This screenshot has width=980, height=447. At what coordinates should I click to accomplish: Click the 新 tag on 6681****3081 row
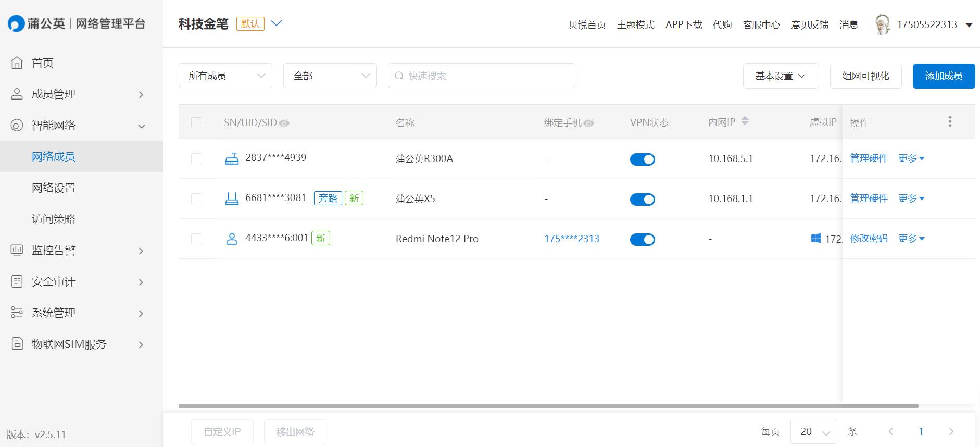(354, 198)
